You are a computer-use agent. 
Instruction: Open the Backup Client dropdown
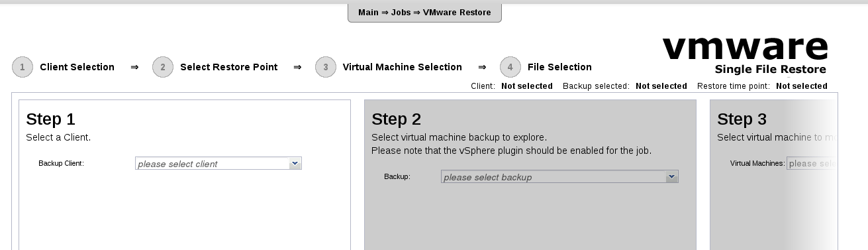tap(218, 164)
